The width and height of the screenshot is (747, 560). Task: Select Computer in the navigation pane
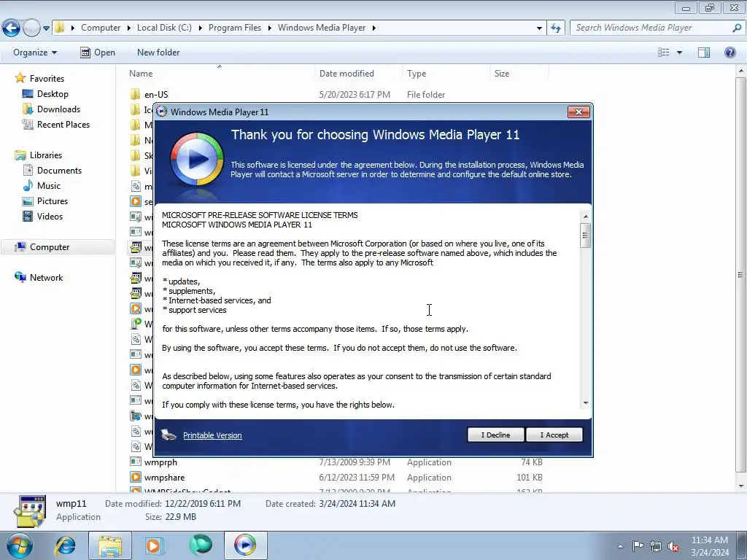point(50,247)
